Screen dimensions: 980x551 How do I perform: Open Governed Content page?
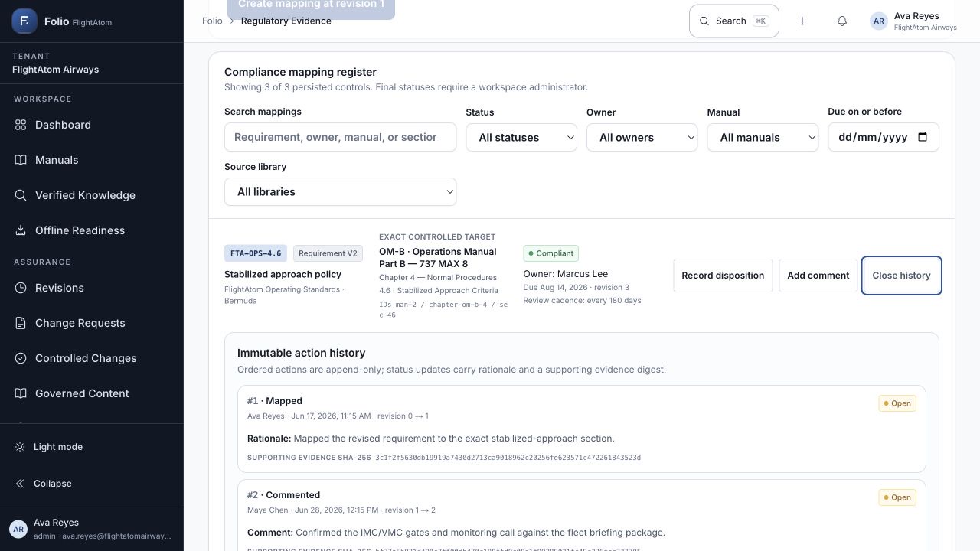91,393
